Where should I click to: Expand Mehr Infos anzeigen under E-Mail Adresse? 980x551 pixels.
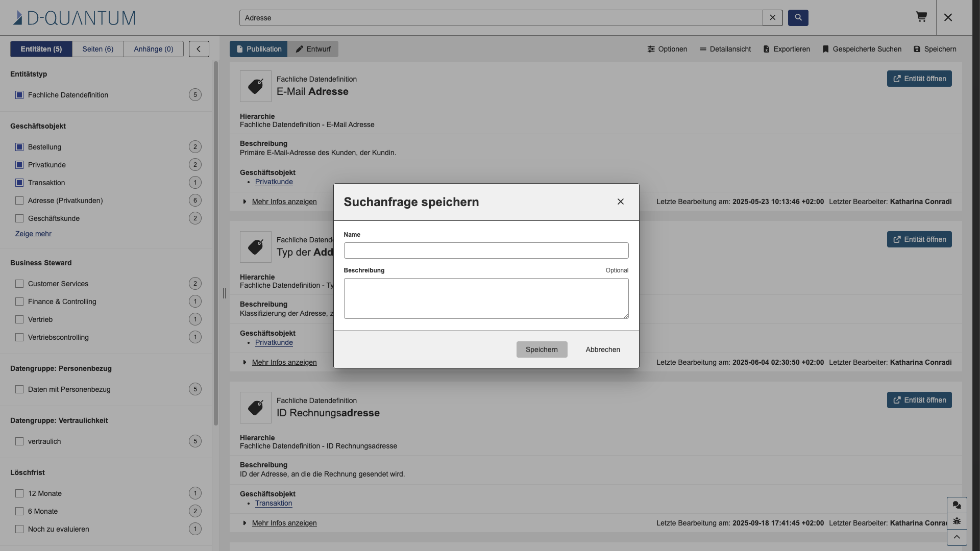[284, 202]
